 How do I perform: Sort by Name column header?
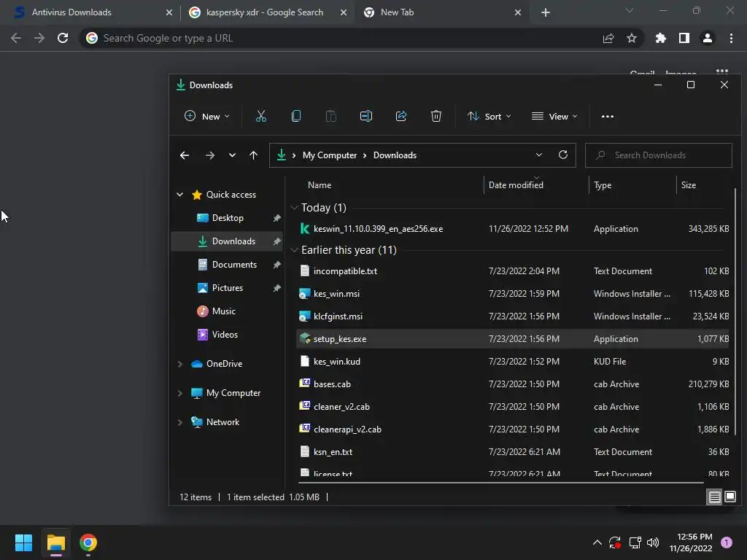(320, 184)
